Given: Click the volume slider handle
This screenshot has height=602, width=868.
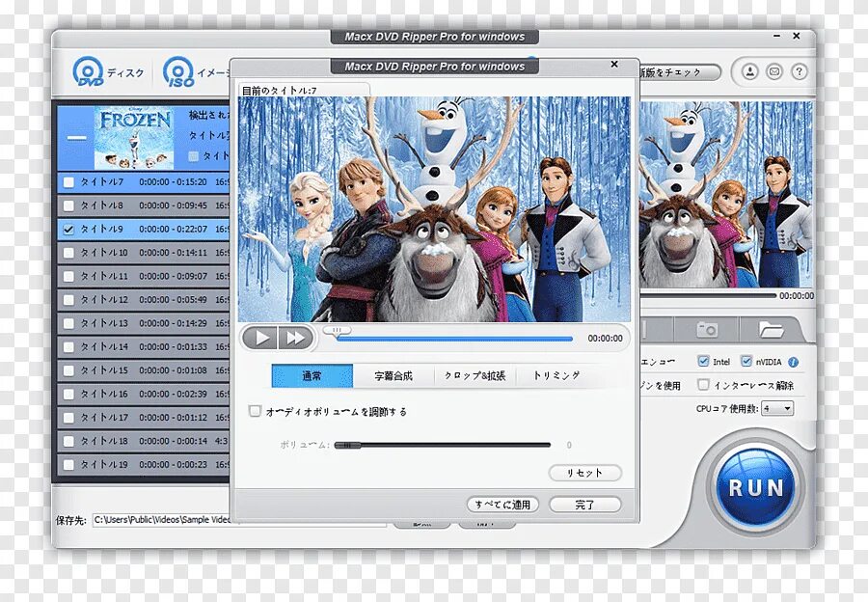Looking at the screenshot, I should 347,445.
